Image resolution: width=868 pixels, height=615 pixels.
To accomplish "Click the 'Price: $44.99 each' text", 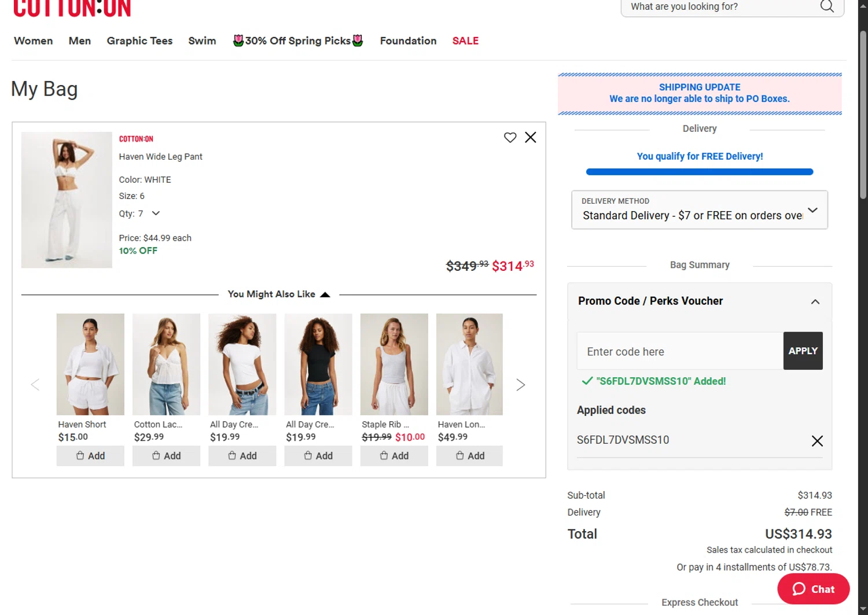I will pyautogui.click(x=155, y=238).
